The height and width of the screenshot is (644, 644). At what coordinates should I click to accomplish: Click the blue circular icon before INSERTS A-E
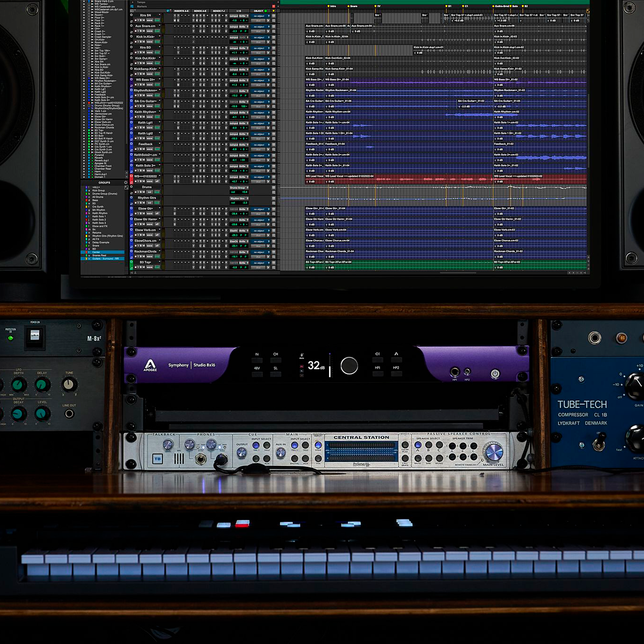tap(168, 11)
